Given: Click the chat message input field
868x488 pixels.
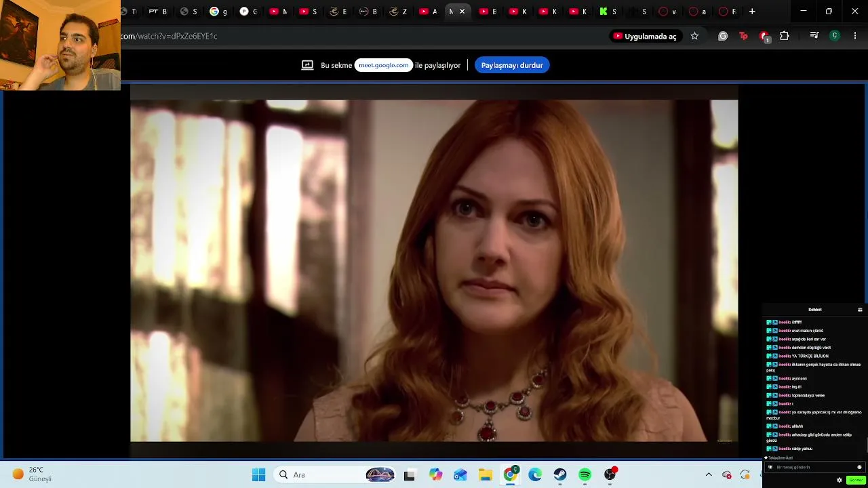Looking at the screenshot, I should [x=814, y=467].
